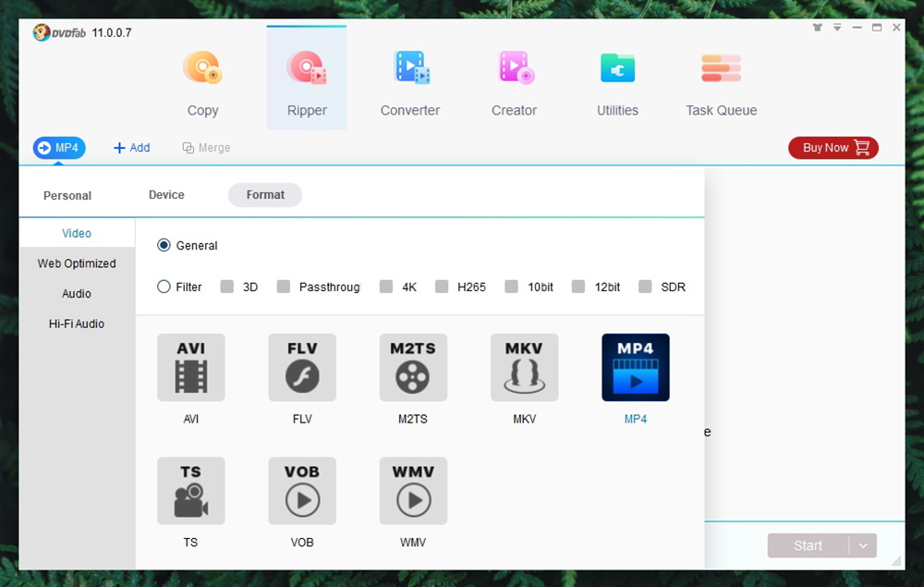924x587 pixels.
Task: Select the Web Optimized category
Action: click(x=77, y=263)
